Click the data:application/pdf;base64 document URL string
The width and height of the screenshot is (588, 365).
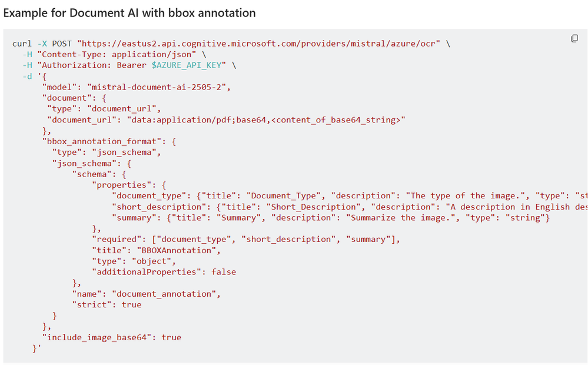(266, 120)
